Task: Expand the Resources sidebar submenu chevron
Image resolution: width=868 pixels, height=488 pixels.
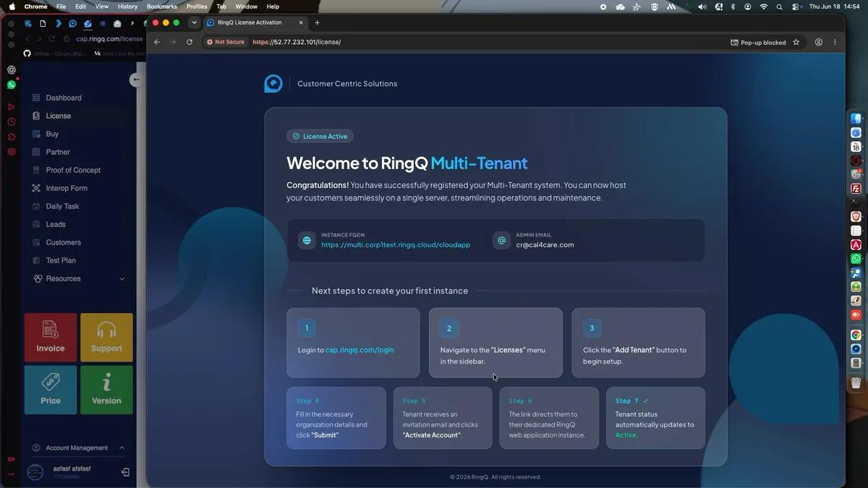Action: tap(122, 279)
